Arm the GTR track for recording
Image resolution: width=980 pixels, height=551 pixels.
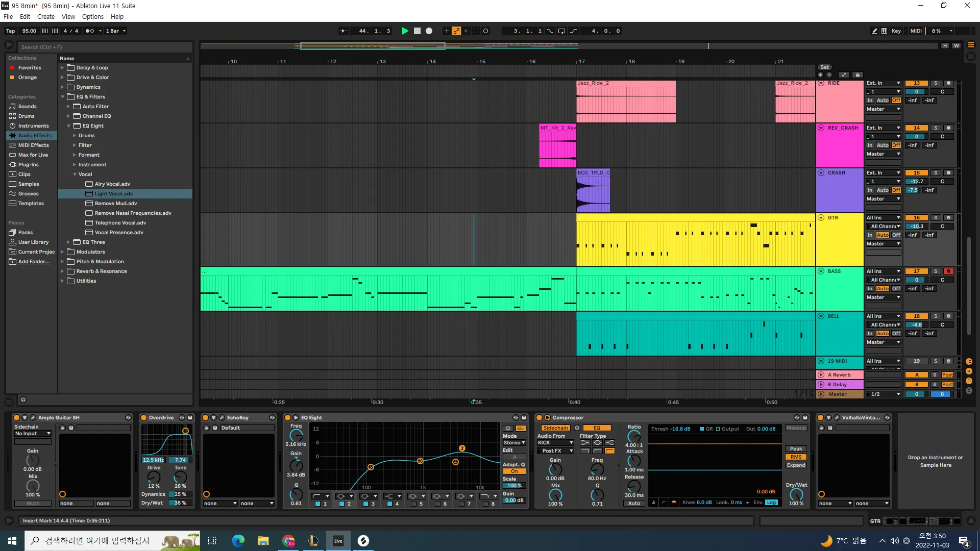coord(948,218)
